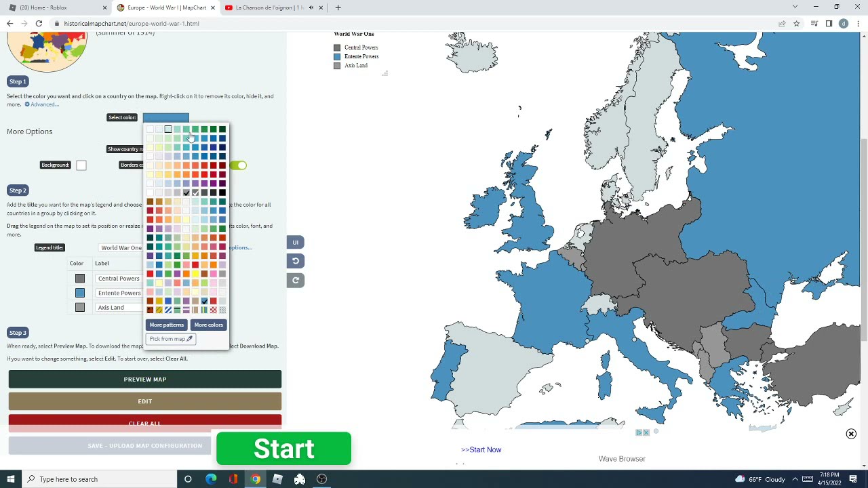Click the browser back arrow
The width and height of the screenshot is (868, 488).
coord(9,23)
